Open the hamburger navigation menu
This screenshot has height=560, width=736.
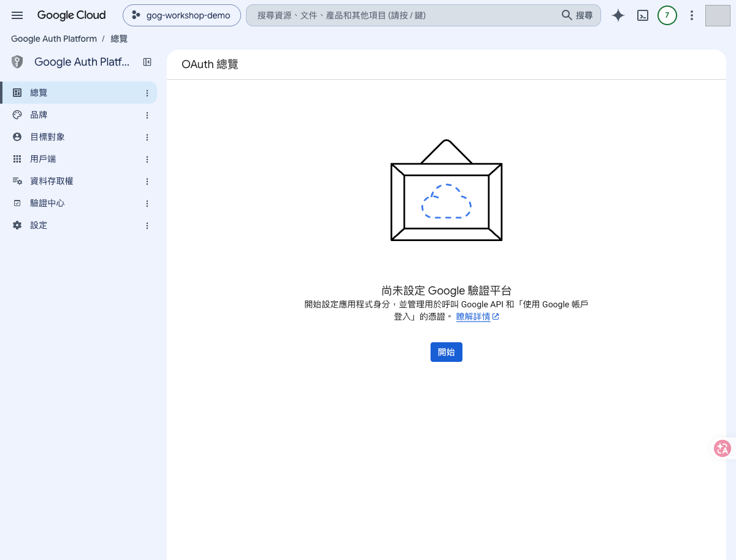click(x=17, y=15)
